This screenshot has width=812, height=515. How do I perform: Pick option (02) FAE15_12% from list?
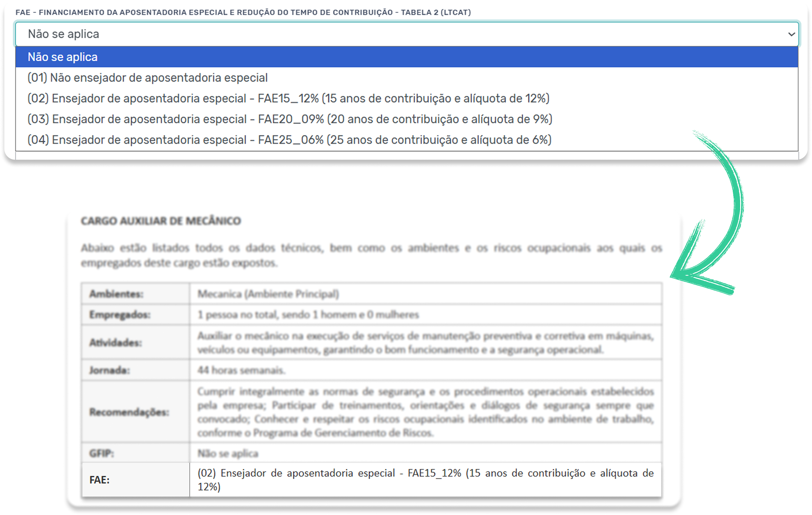288,99
